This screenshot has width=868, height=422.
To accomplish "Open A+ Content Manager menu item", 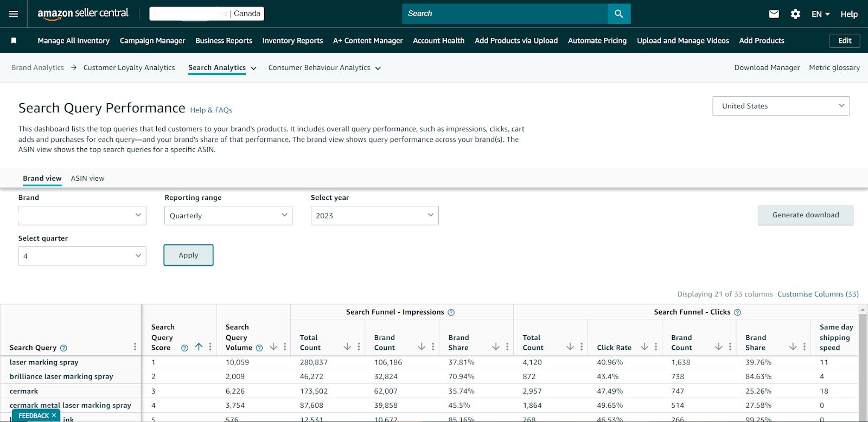I will click(x=368, y=41).
